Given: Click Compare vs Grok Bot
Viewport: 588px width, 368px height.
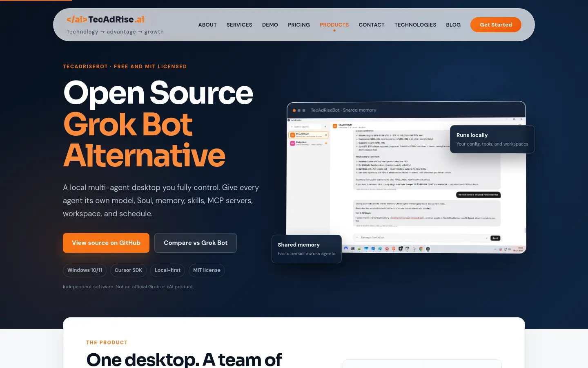Looking at the screenshot, I should click(x=196, y=243).
